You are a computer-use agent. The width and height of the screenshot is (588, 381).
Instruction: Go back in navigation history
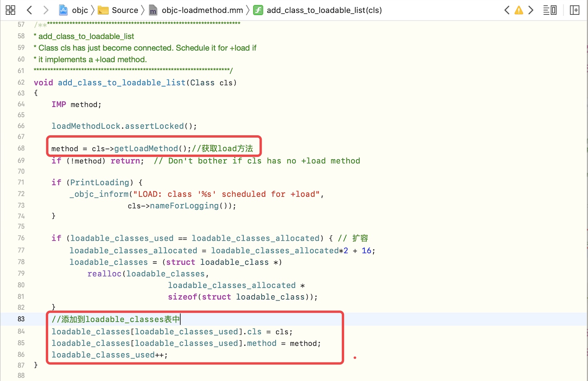(x=29, y=10)
